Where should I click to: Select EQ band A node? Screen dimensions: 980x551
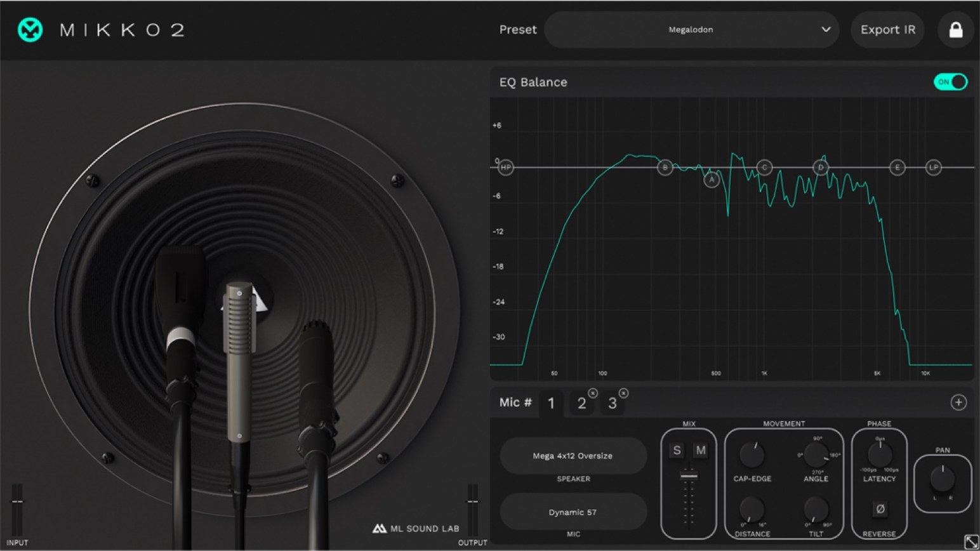tap(712, 180)
